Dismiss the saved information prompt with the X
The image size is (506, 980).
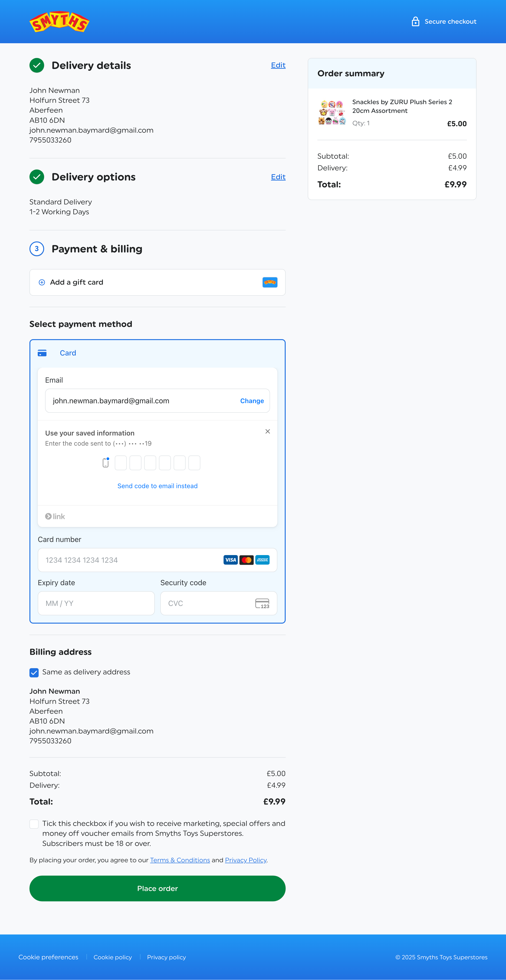pos(267,431)
